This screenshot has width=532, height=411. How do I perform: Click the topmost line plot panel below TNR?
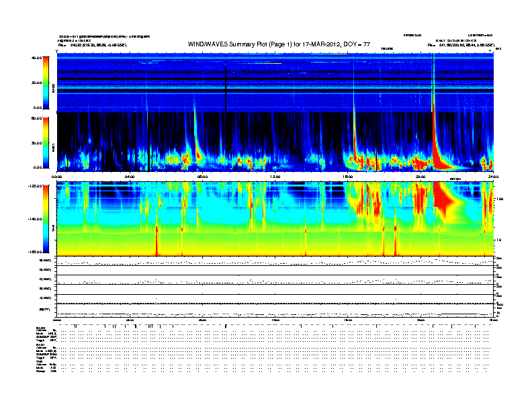(275, 261)
